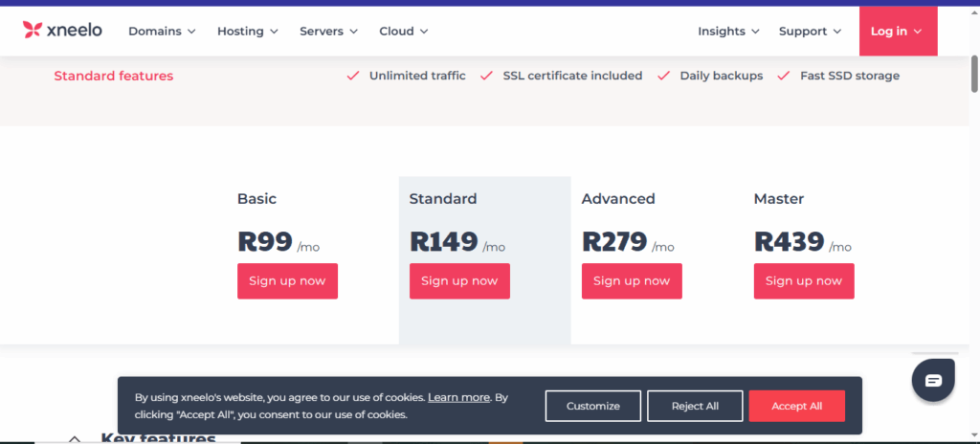This screenshot has height=444, width=980.
Task: Sign up for the Standard R149 plan
Action: (x=459, y=281)
